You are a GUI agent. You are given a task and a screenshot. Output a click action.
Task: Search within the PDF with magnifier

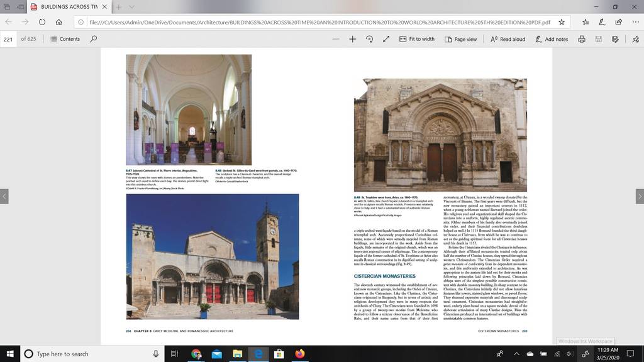click(94, 39)
